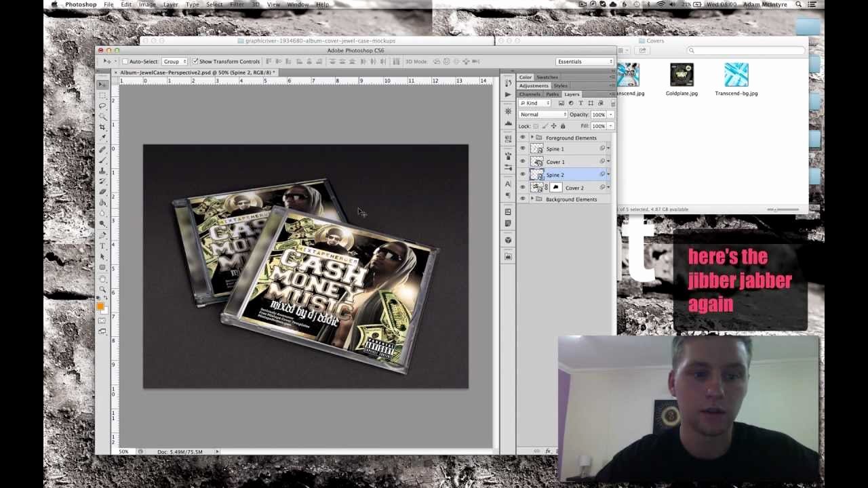The height and width of the screenshot is (488, 868).
Task: Open Goldplate.jpg in Covers window
Action: click(x=682, y=79)
